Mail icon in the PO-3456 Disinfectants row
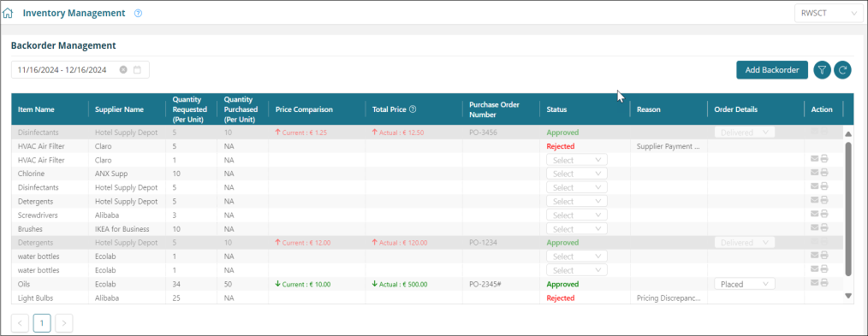Image resolution: width=868 pixels, height=336 pixels. tap(814, 132)
